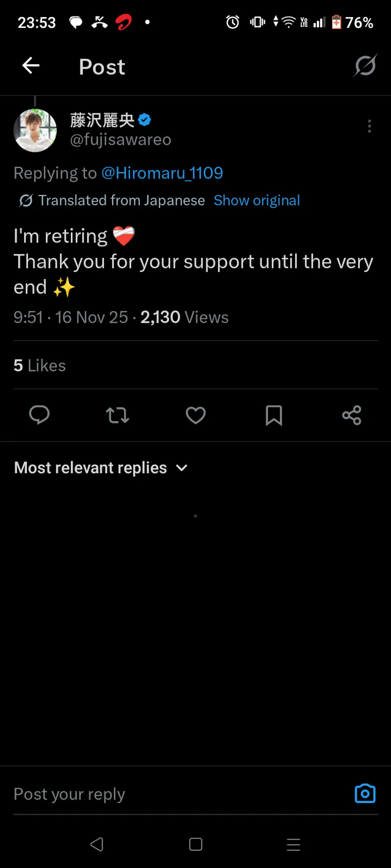
Task: Tap the @fujisawareo handle
Action: pos(121,140)
